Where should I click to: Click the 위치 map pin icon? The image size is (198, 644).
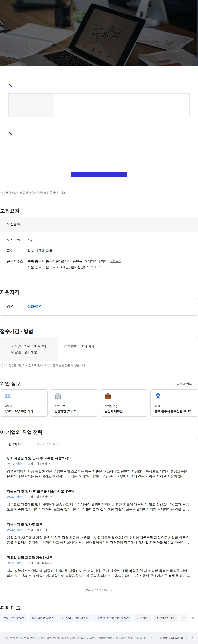(158, 396)
